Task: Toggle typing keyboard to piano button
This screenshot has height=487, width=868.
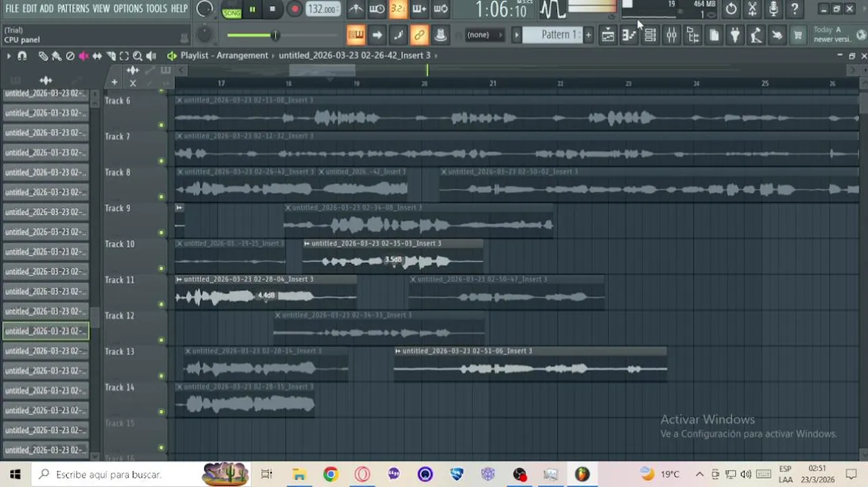Action: point(356,34)
